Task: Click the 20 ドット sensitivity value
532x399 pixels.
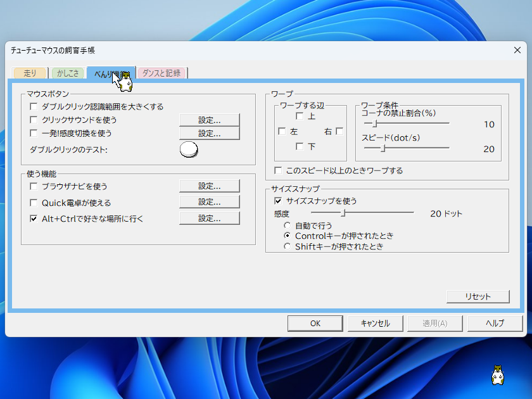Action: (x=446, y=214)
